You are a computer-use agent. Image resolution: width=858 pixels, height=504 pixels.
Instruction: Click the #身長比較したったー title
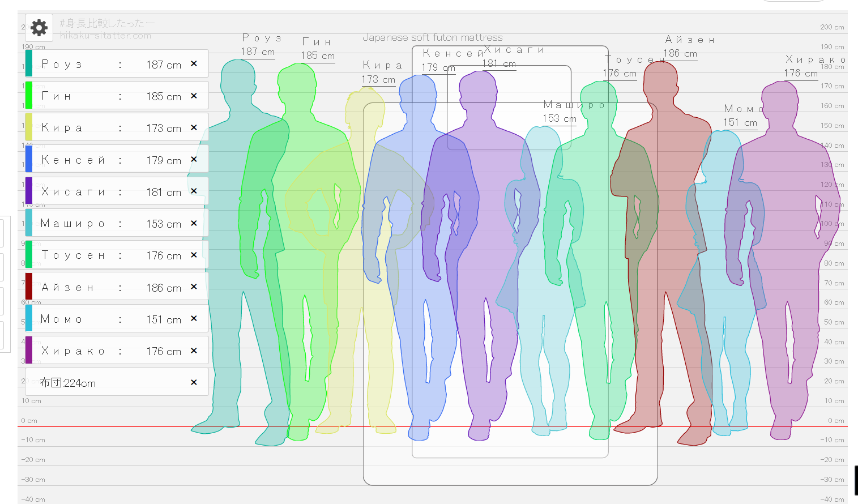click(106, 23)
